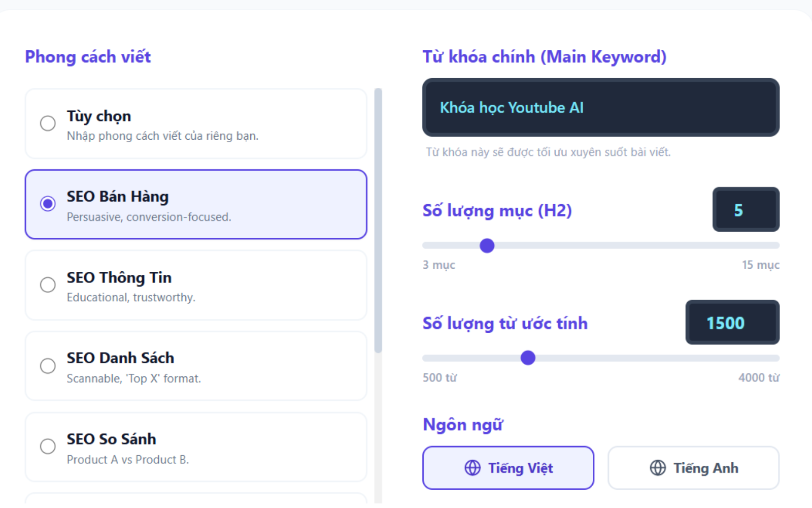Click the '4000 từ' slider maximum label
This screenshot has width=812, height=508.
point(759,377)
